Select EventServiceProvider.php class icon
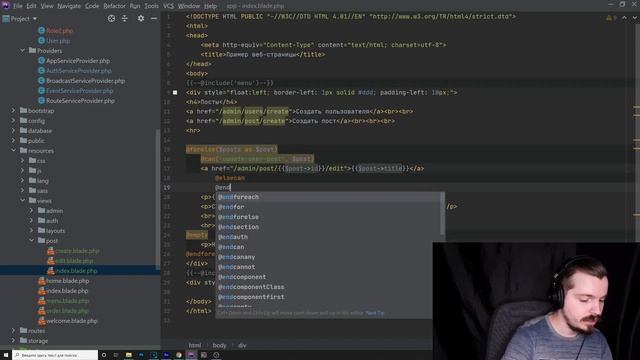The image size is (640, 360). coord(41,91)
